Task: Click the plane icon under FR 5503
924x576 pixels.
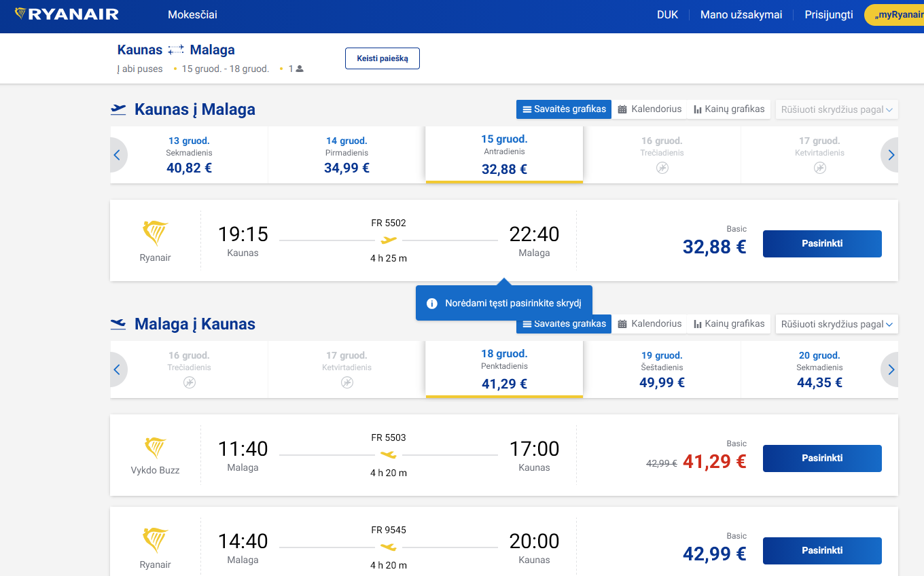Action: point(389,454)
